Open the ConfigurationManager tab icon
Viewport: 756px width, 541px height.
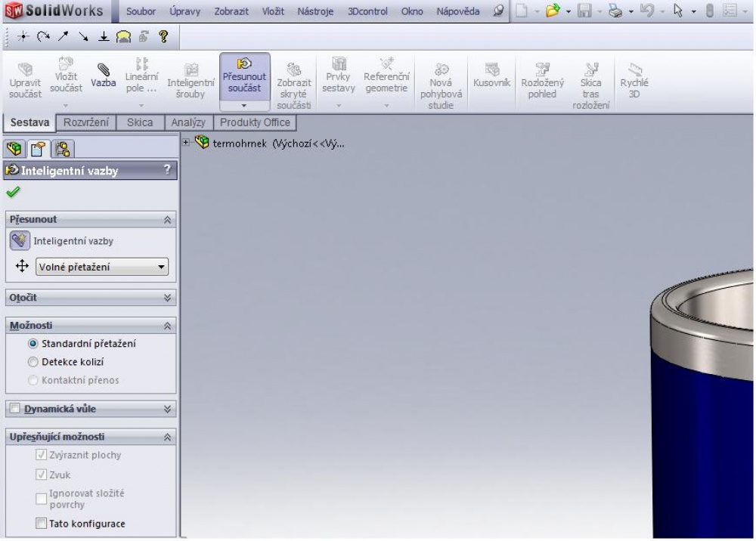(63, 148)
